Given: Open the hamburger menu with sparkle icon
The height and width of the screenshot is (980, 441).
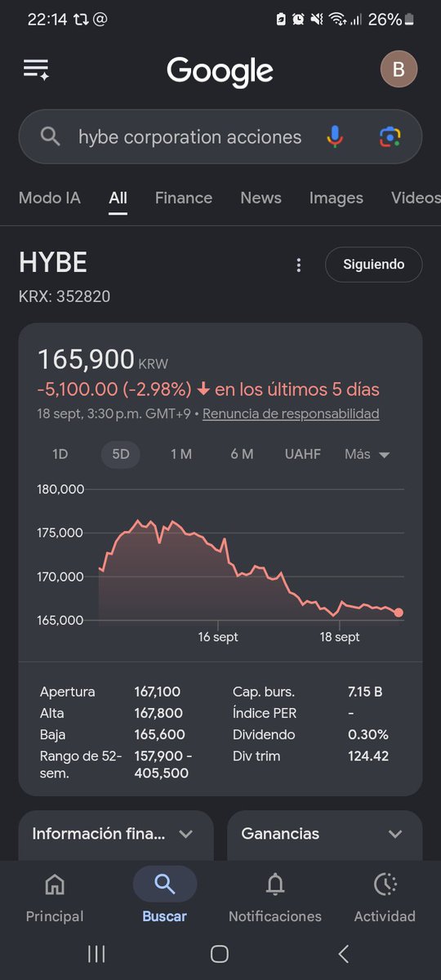Looking at the screenshot, I should (36, 69).
